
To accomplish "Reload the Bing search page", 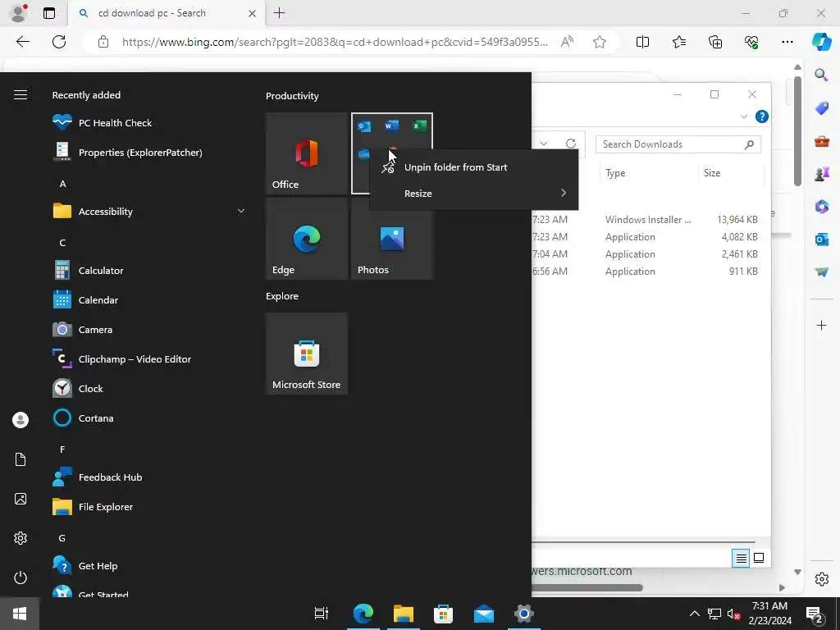I will tap(59, 42).
